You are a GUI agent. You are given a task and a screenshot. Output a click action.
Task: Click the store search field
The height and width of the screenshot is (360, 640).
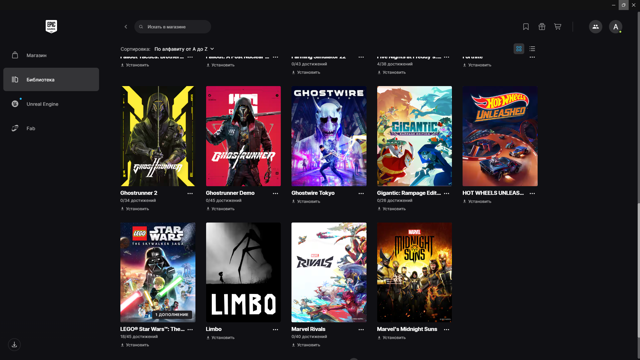(x=172, y=27)
